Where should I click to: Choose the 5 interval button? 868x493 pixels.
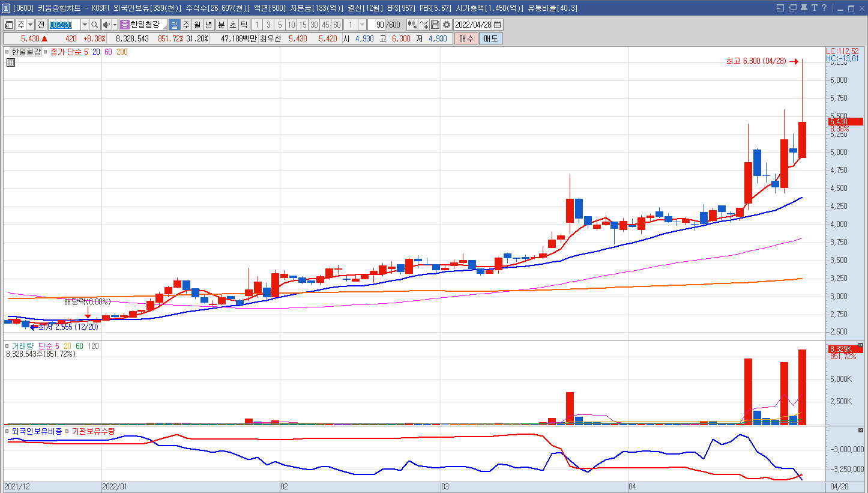279,25
